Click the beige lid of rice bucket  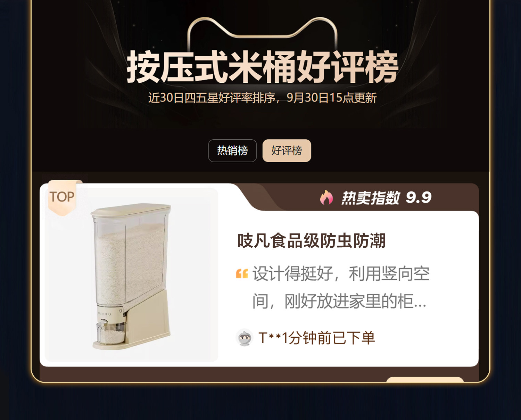click(x=131, y=209)
